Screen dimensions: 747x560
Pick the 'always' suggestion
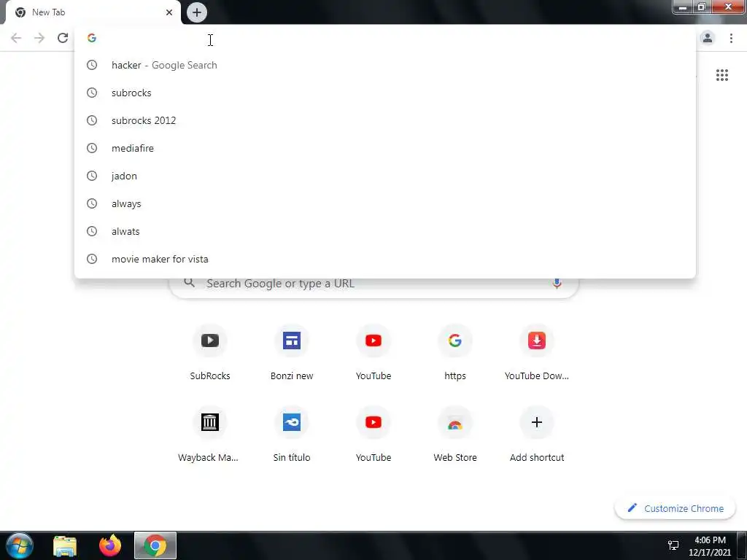[x=385, y=203]
